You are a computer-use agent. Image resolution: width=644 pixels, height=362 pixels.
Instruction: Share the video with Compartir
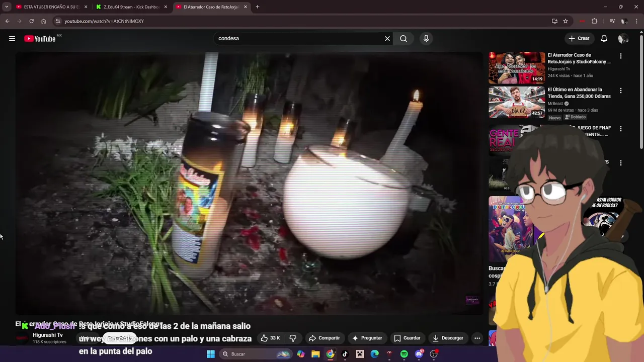click(324, 338)
